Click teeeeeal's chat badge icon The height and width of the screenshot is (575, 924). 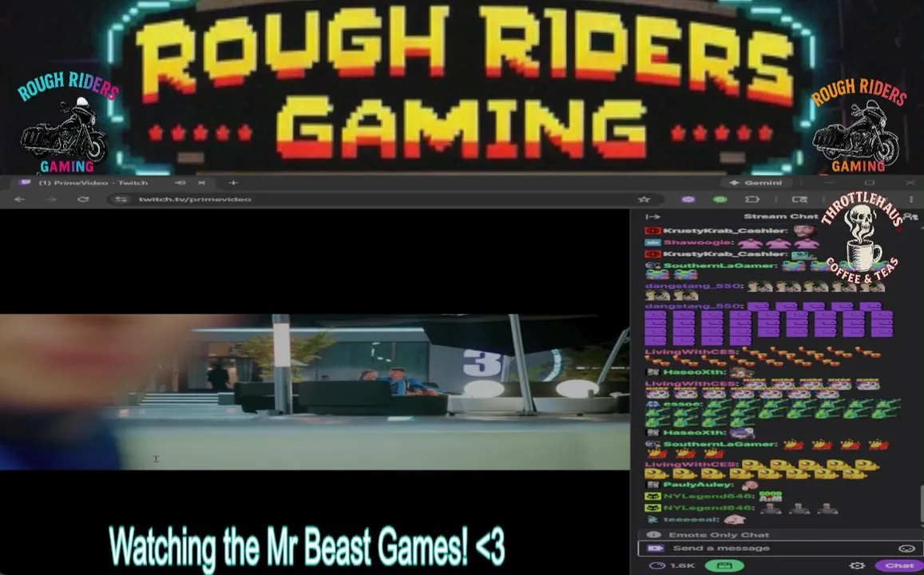click(652, 520)
